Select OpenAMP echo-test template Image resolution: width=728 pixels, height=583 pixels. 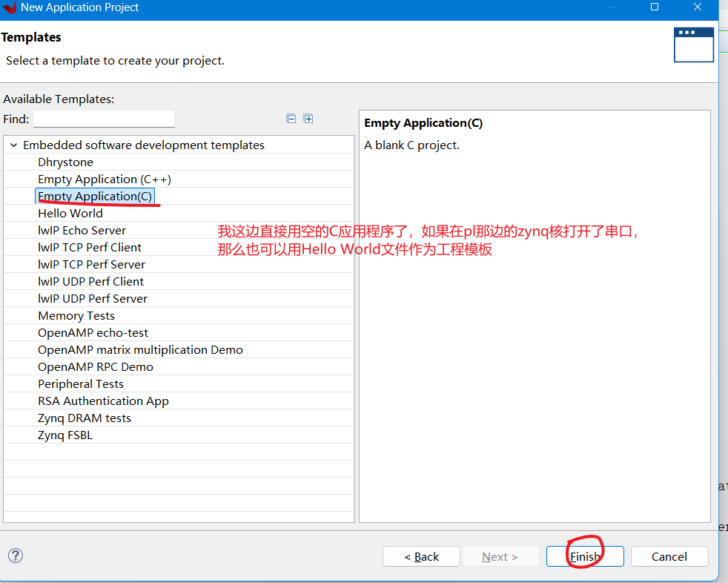coord(93,332)
